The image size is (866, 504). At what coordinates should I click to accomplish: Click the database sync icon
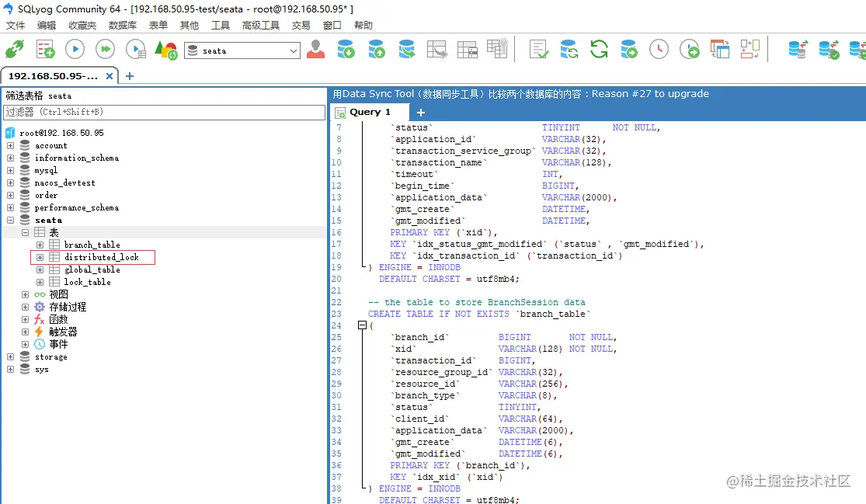coord(569,50)
